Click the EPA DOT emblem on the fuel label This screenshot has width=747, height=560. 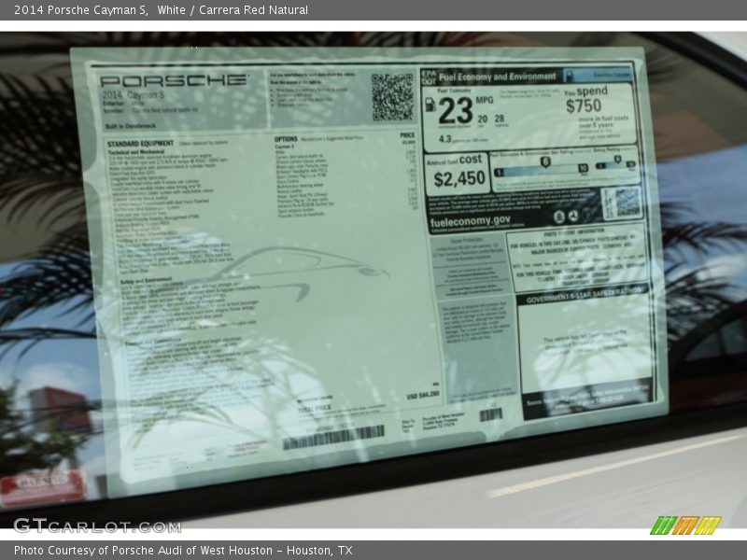pyautogui.click(x=428, y=75)
